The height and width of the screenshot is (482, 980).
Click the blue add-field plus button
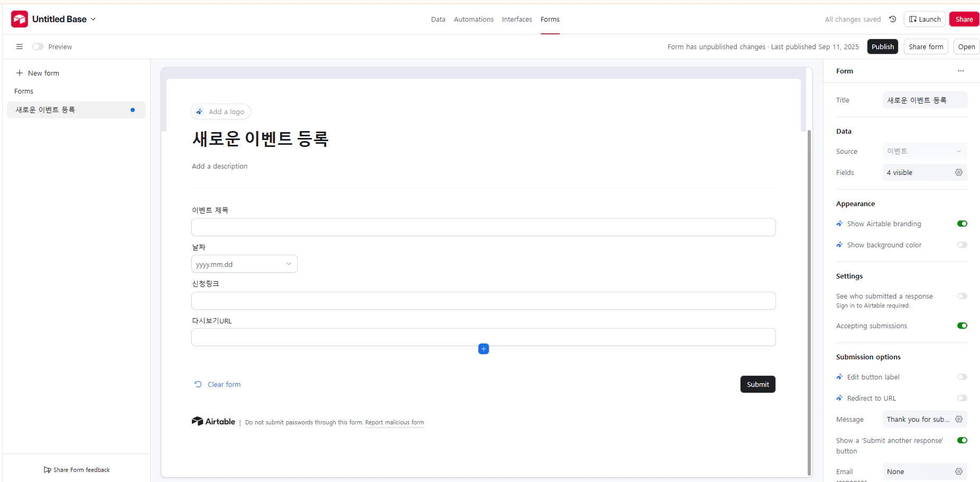click(484, 349)
